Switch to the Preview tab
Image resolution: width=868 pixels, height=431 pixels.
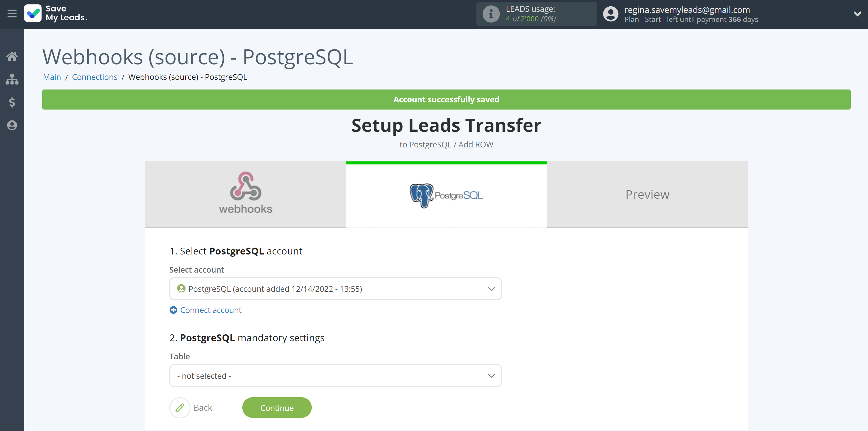(x=648, y=194)
